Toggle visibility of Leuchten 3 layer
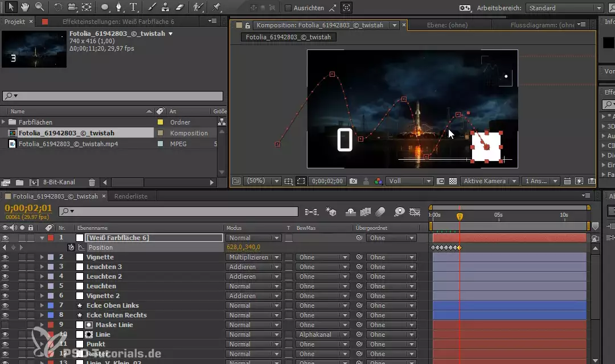Screen dimensions: 615x364 (6, 267)
